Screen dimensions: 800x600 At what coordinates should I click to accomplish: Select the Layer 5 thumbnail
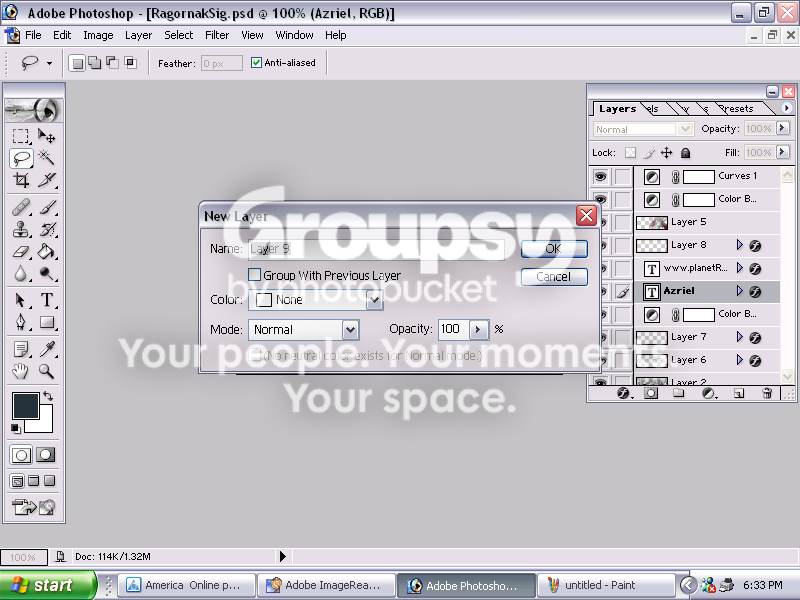click(x=652, y=222)
